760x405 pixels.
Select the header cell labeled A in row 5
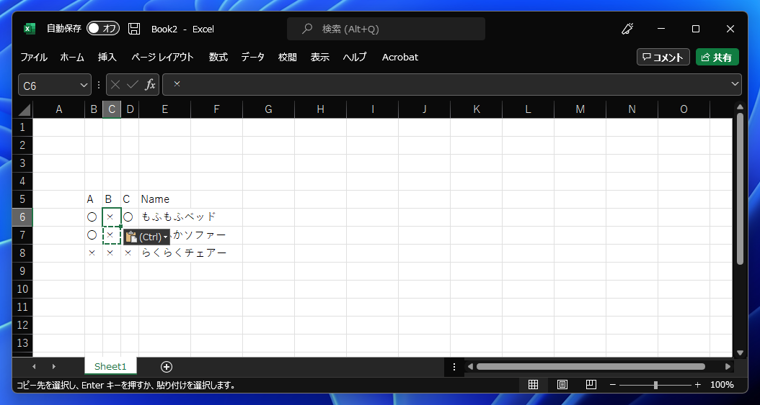click(x=94, y=199)
